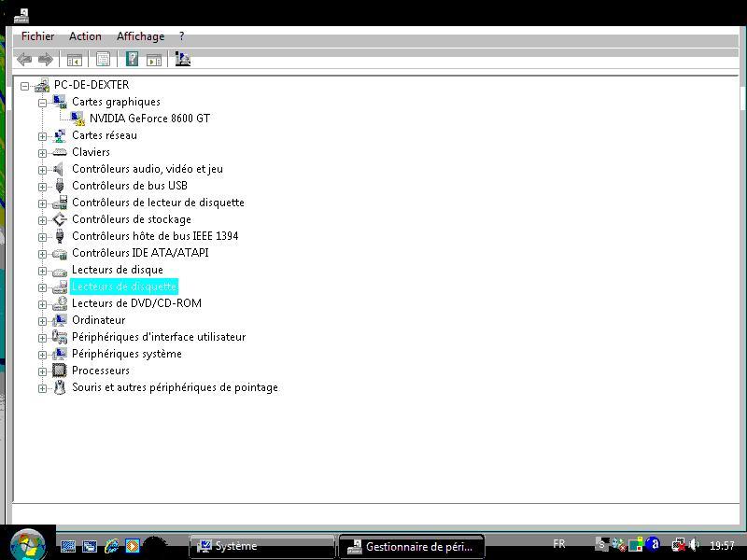Expand the Ordinateur branch

(42, 321)
